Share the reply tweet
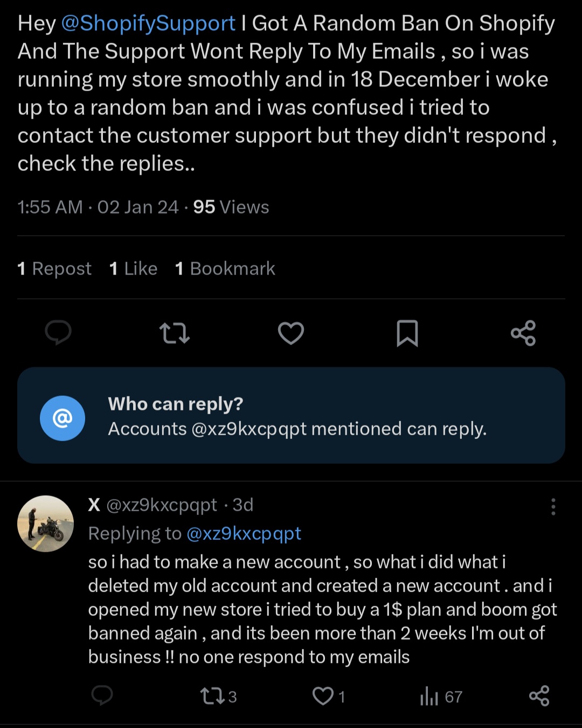The width and height of the screenshot is (582, 728). 539,696
